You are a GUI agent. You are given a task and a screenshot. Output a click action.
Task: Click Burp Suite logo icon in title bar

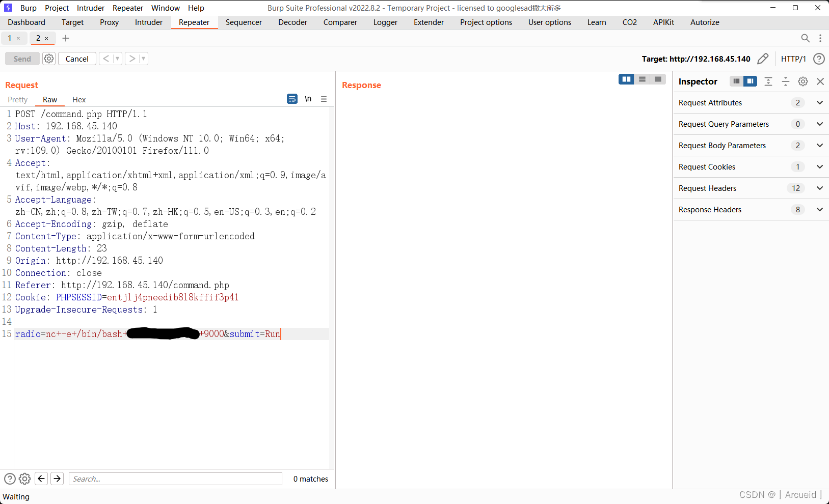[8, 8]
